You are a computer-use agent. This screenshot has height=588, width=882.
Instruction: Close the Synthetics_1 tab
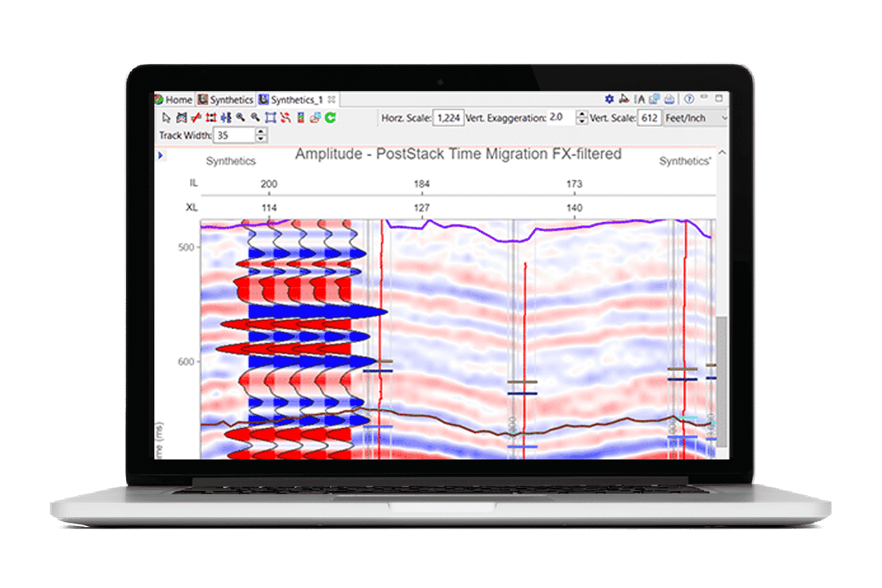[x=332, y=100]
